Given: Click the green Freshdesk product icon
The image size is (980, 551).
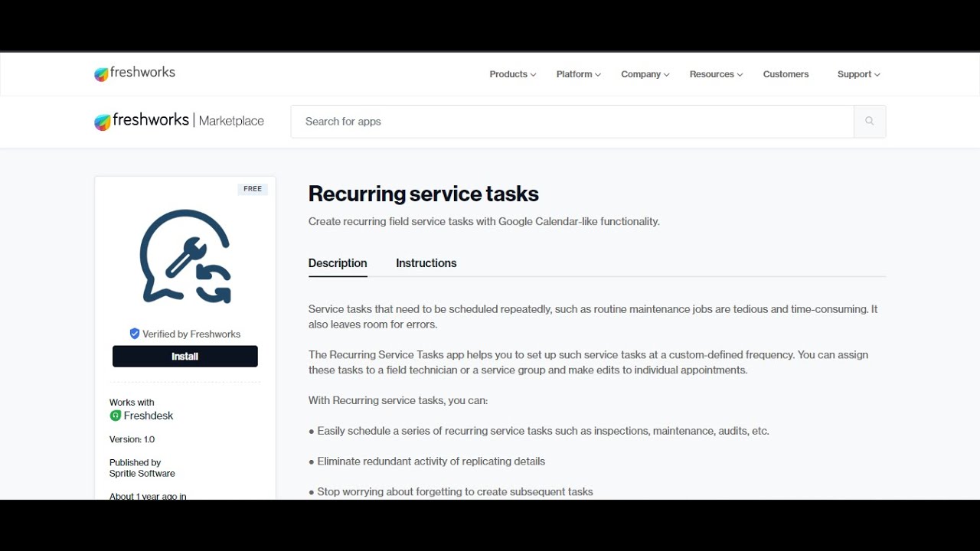Looking at the screenshot, I should click(116, 416).
